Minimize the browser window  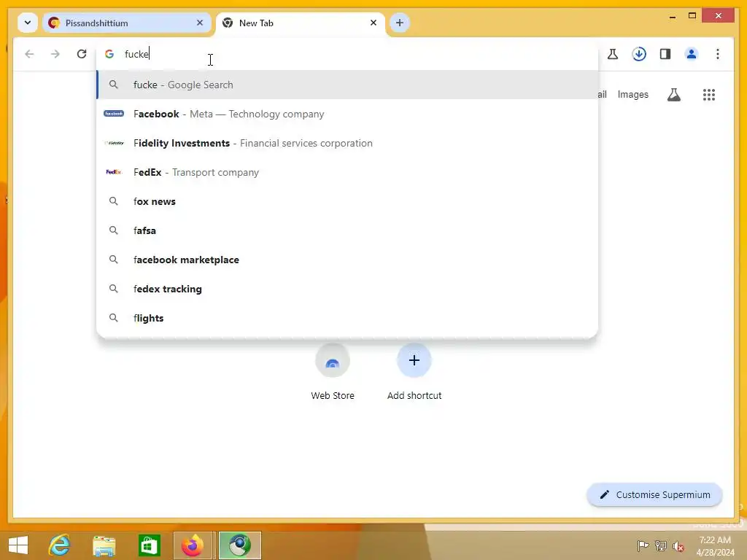point(672,16)
